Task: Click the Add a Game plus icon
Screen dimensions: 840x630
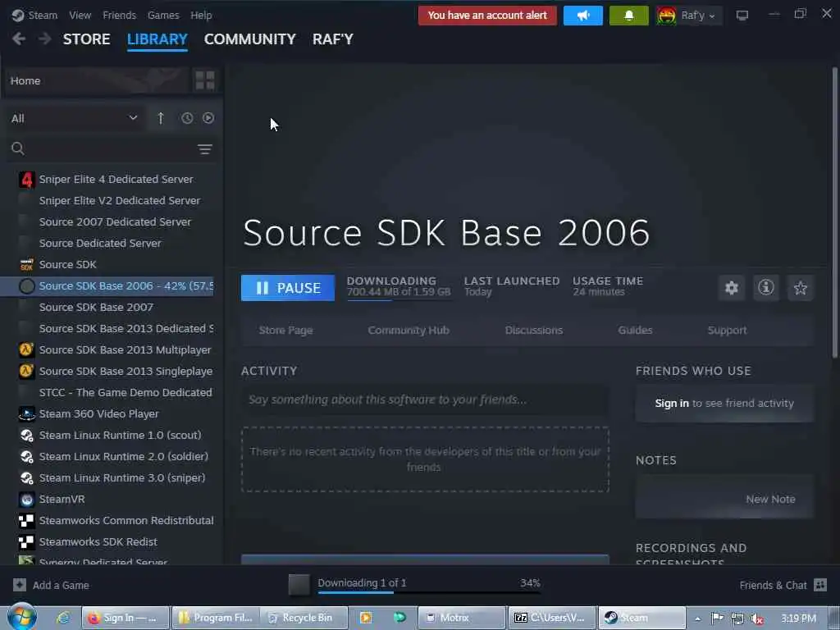Action: click(x=20, y=584)
